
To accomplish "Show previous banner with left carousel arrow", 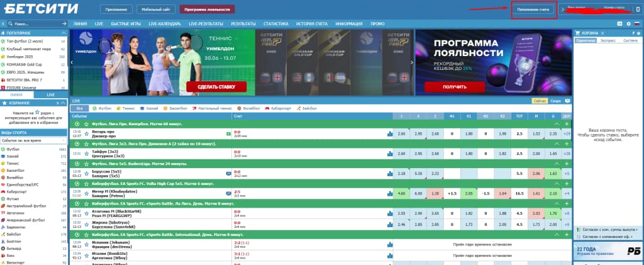I will [72, 62].
